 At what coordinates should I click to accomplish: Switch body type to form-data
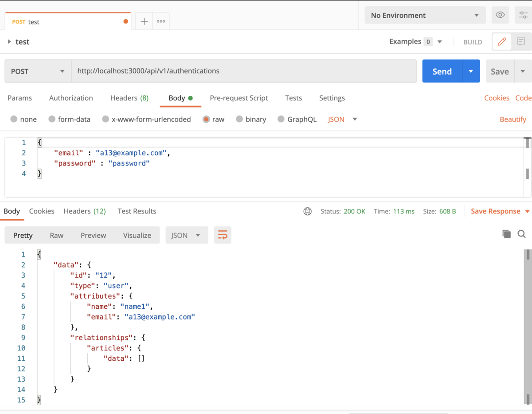click(69, 119)
